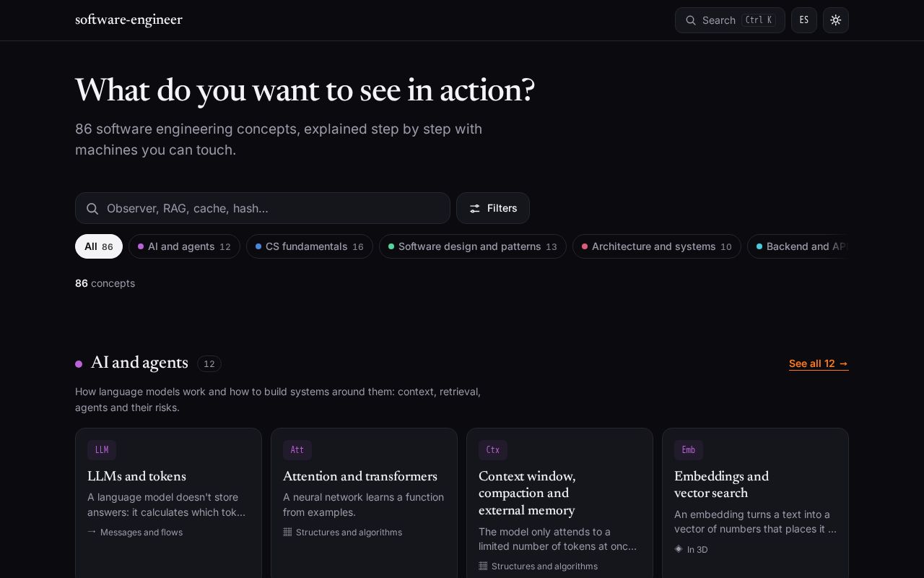The width and height of the screenshot is (924, 578).
Task: Toggle the light/dark theme sun icon
Action: point(836,20)
